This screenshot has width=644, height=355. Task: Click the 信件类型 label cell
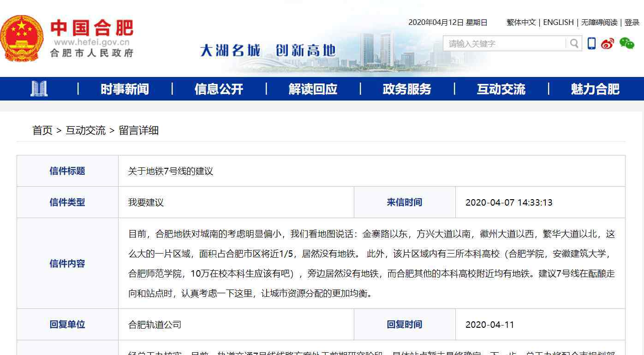click(x=67, y=202)
